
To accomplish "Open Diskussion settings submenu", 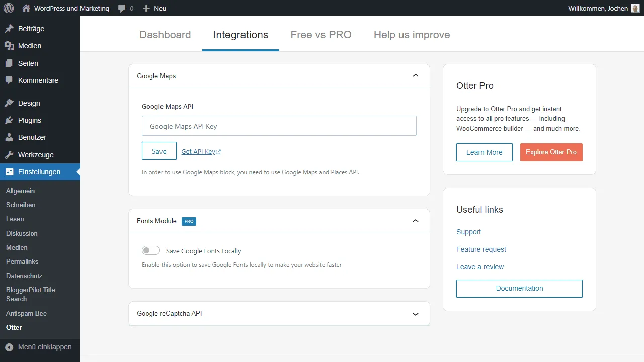I will [x=22, y=233].
